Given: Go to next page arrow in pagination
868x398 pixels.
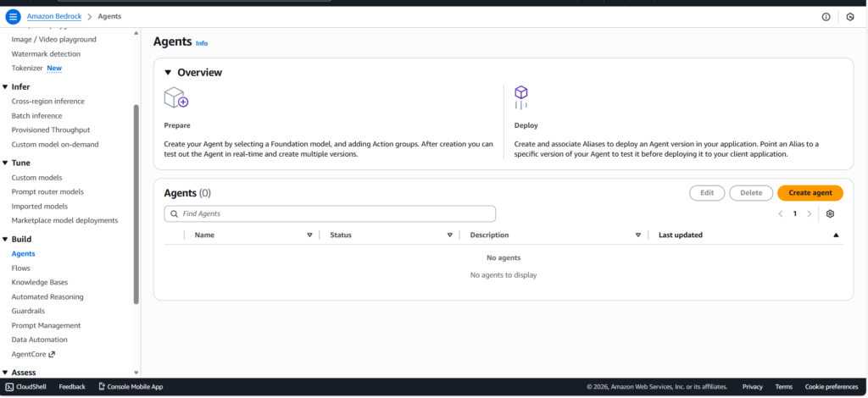Looking at the screenshot, I should [810, 214].
